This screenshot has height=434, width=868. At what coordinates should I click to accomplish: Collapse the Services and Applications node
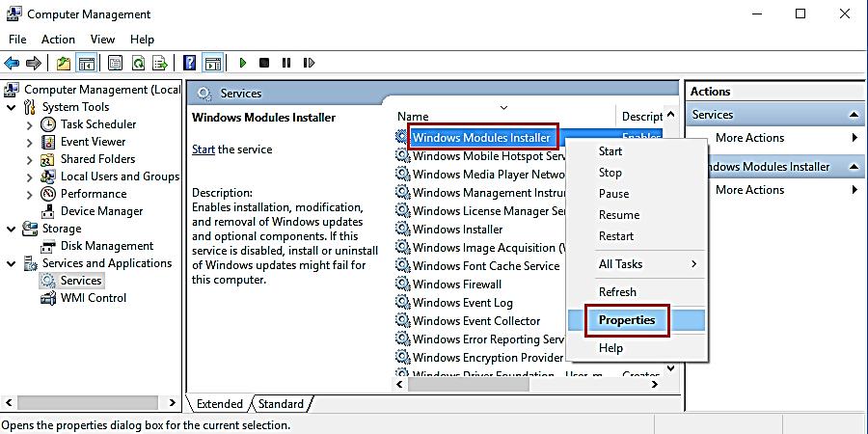[x=11, y=263]
